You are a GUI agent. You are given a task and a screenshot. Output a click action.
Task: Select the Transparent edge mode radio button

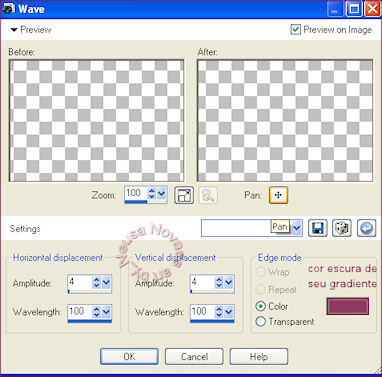260,321
